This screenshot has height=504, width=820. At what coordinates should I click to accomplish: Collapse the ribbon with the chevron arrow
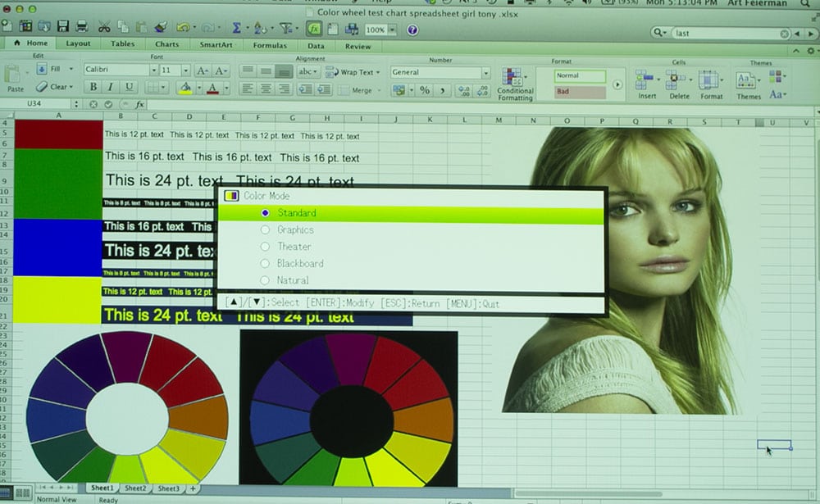click(x=795, y=51)
